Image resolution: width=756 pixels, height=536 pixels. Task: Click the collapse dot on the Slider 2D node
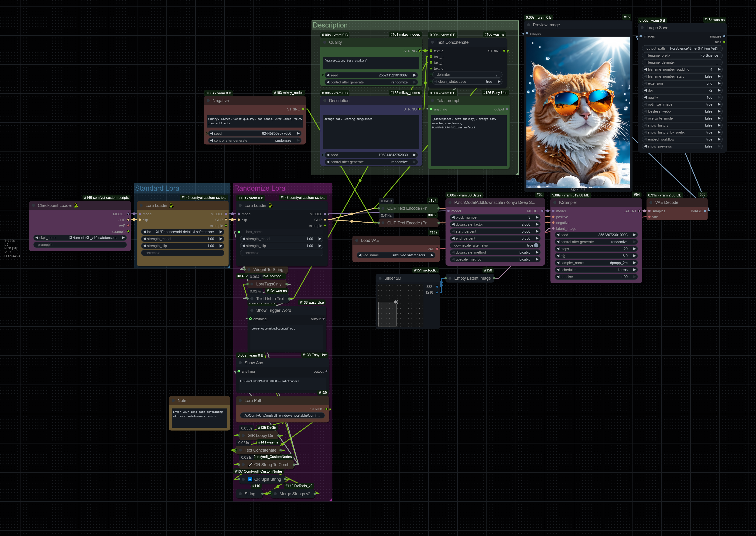pos(380,278)
